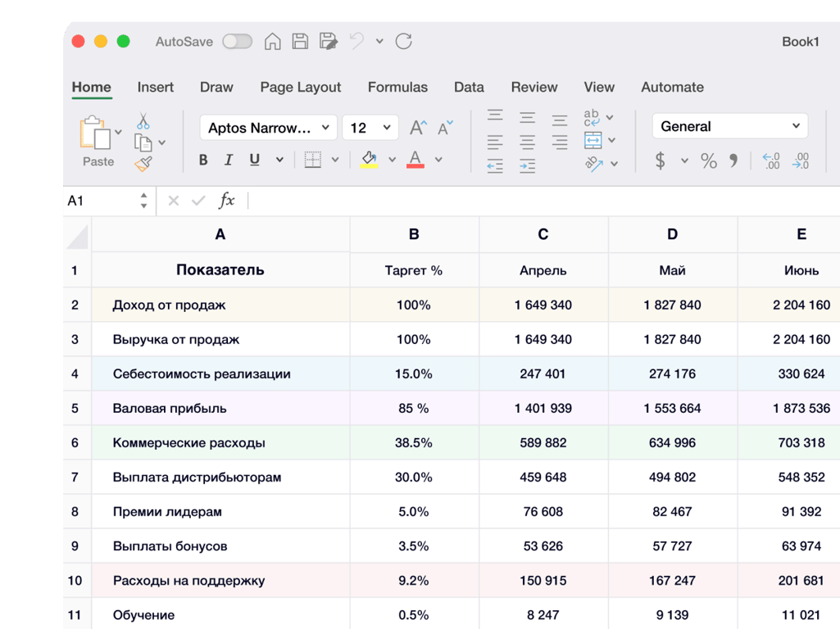
Task: Click the Home icon in title bar
Action: [273, 42]
